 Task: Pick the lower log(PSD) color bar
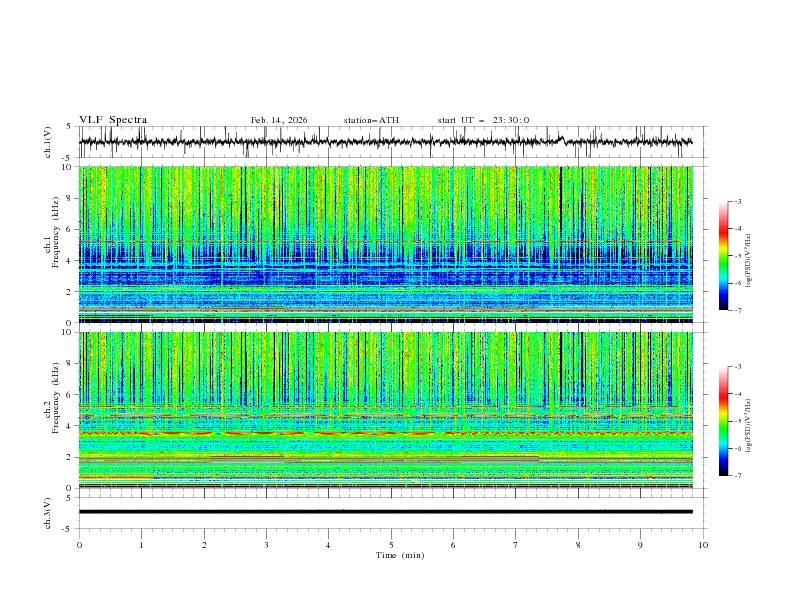click(x=723, y=421)
